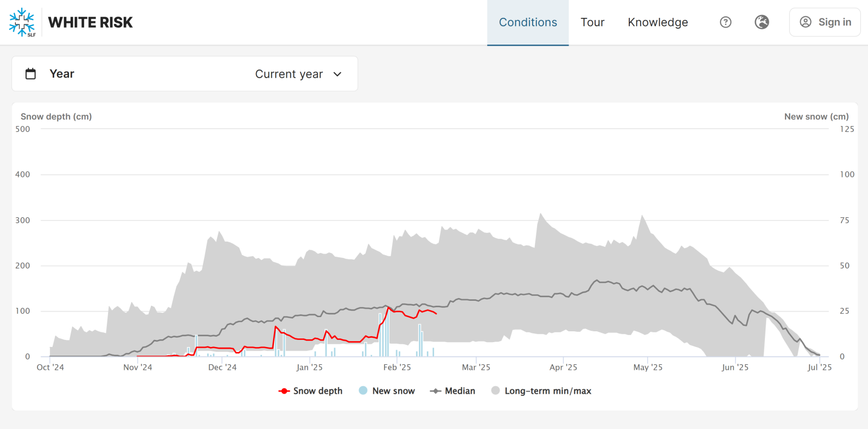This screenshot has width=868, height=429.
Task: Click the red Snow depth legend marker
Action: click(284, 391)
